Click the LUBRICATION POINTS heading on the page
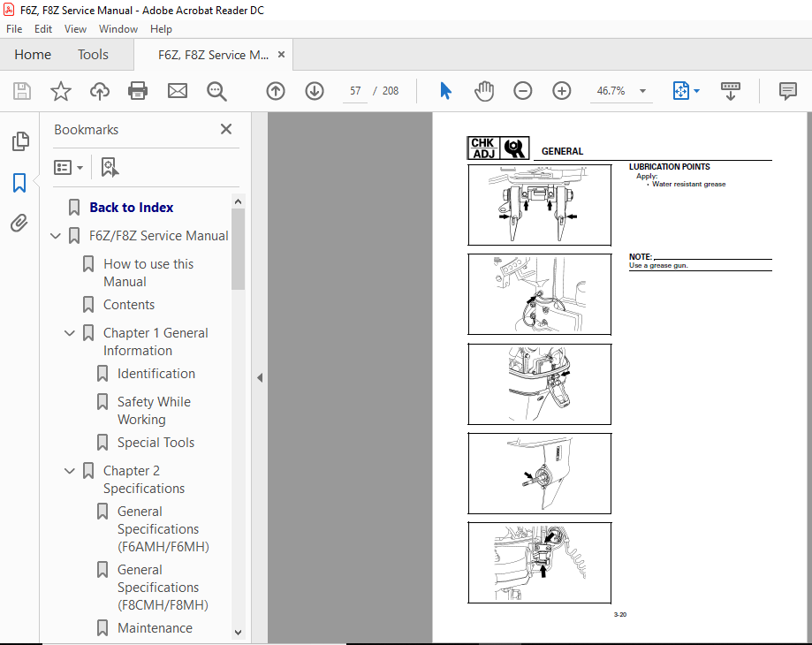The image size is (812, 645). point(669,167)
